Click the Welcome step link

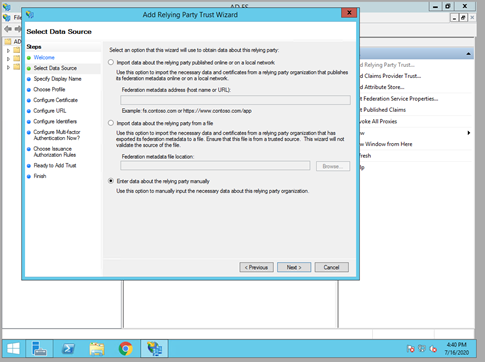pyautogui.click(x=44, y=57)
